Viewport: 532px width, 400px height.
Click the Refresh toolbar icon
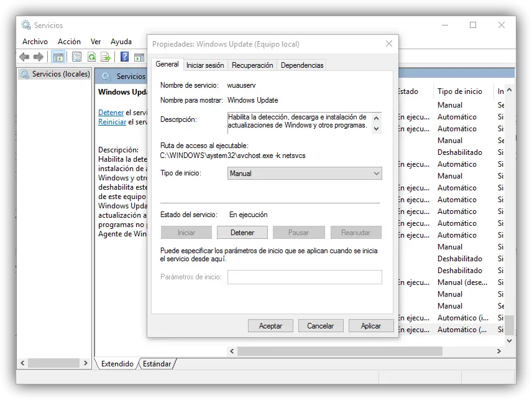pos(91,57)
